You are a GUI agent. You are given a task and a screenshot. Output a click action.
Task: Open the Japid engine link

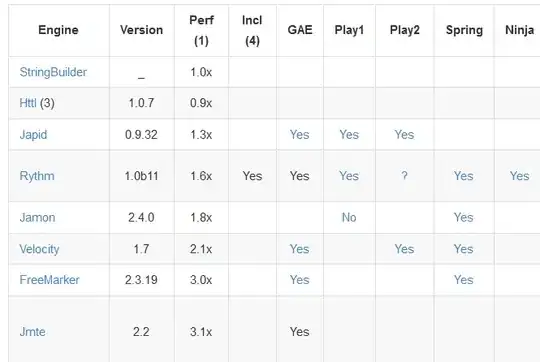click(33, 135)
